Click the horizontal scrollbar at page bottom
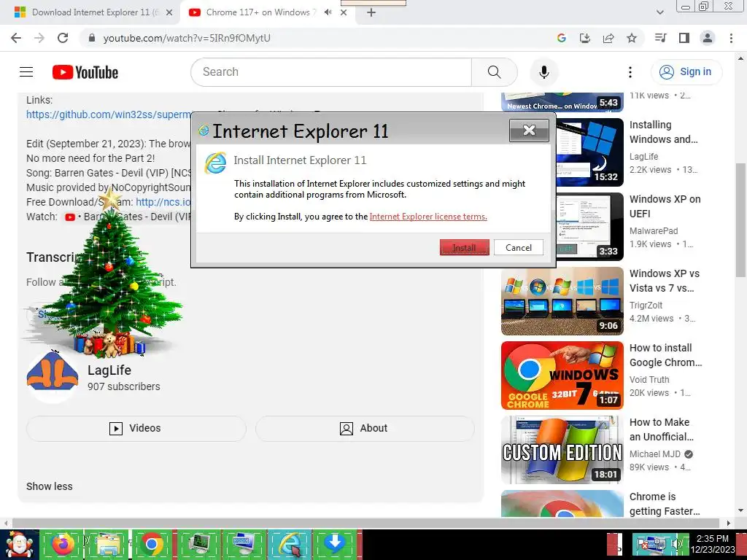Image resolution: width=747 pixels, height=560 pixels. [x=365, y=523]
